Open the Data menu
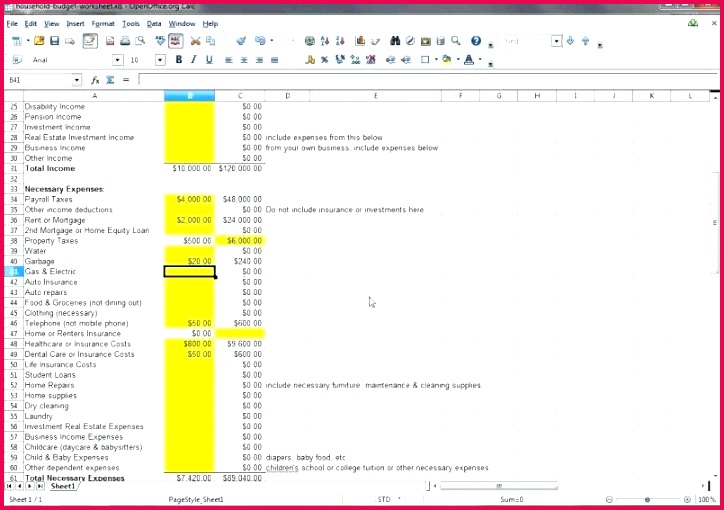 [154, 23]
